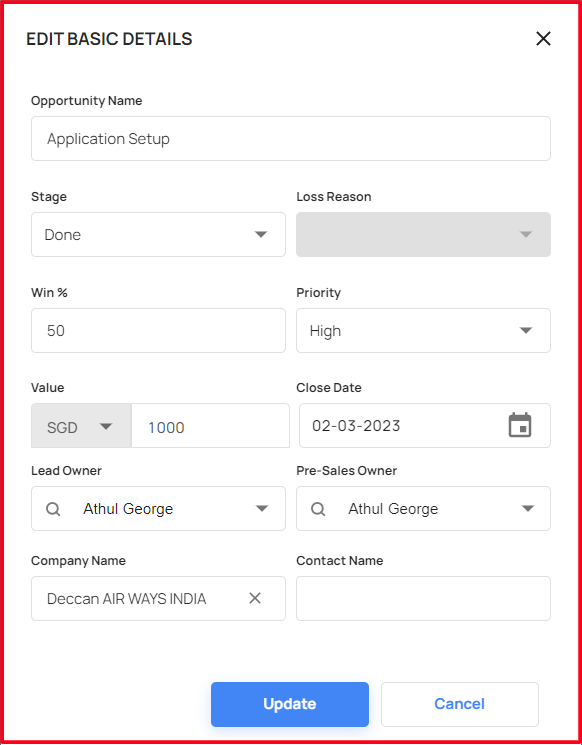Expand the Priority dropdown set to High
The image size is (582, 745).
423,331
